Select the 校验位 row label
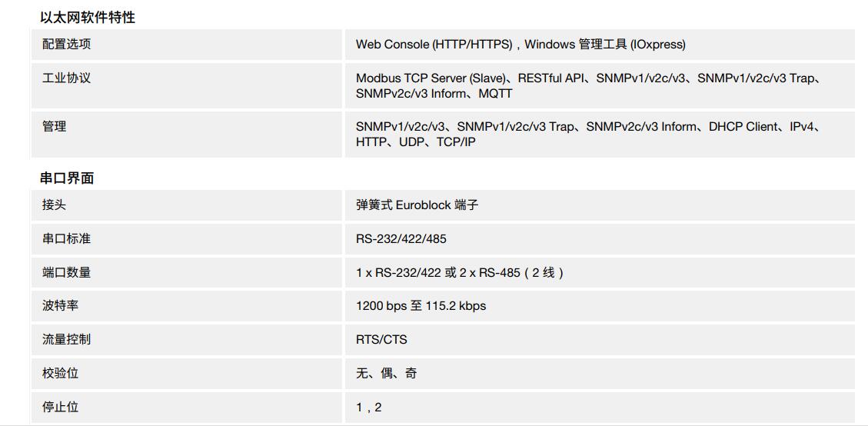Image resolution: width=868 pixels, height=426 pixels. [60, 373]
